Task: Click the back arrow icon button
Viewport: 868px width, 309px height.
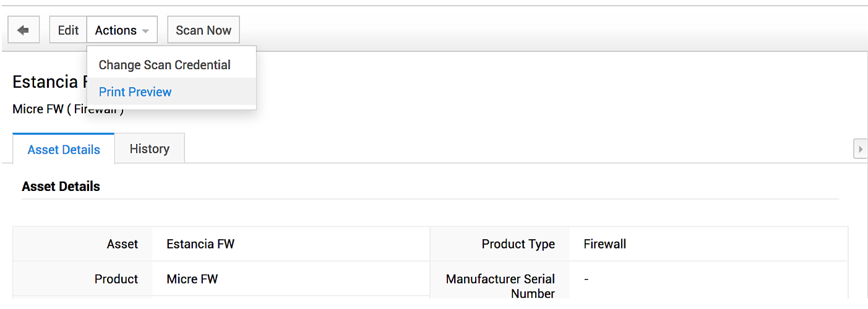Action: pyautogui.click(x=24, y=30)
